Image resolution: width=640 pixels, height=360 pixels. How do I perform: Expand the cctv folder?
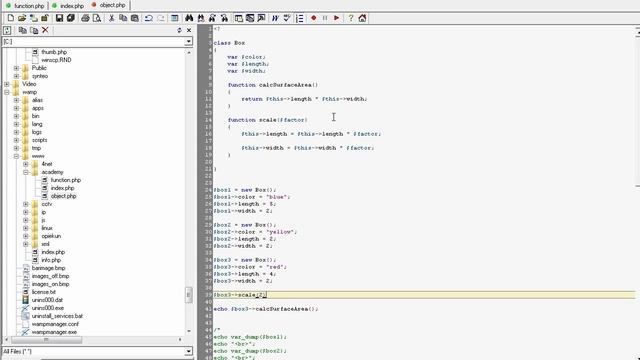[x=26, y=204]
